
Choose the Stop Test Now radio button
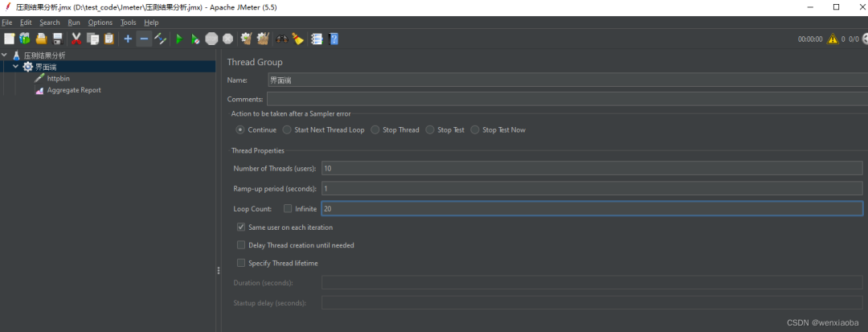click(x=474, y=130)
